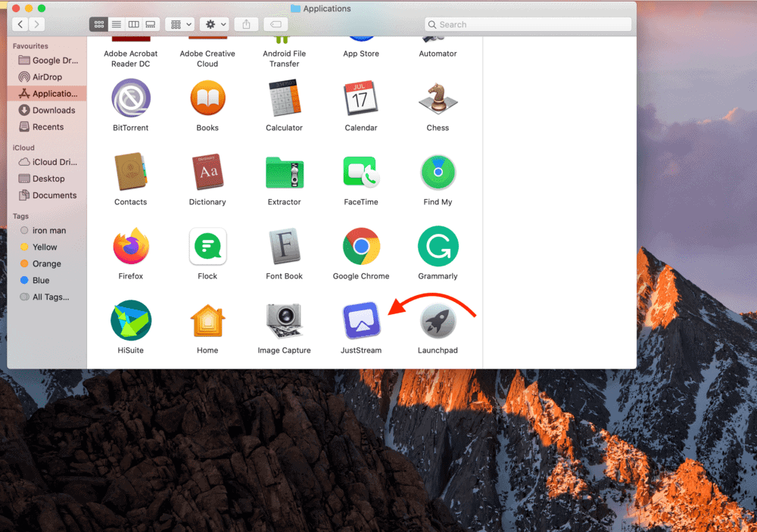This screenshot has width=757, height=532.
Task: Click the Adobe Creative Cloud label
Action: [207, 58]
